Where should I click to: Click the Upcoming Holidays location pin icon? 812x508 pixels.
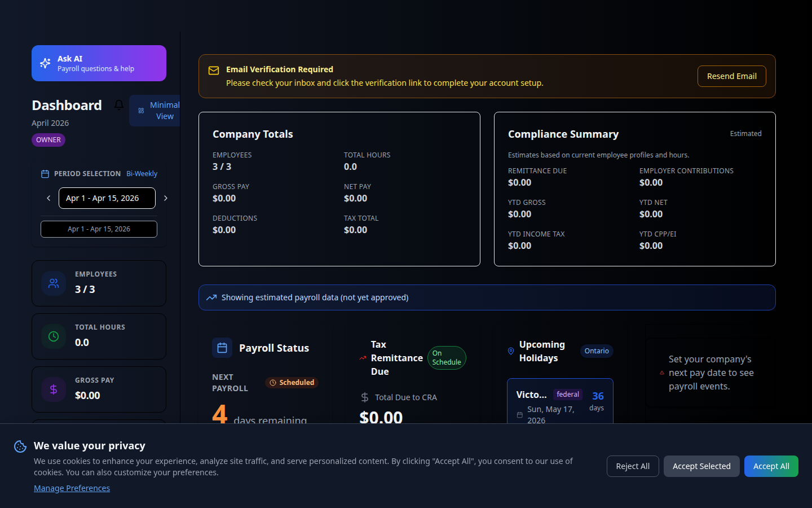coord(511,351)
